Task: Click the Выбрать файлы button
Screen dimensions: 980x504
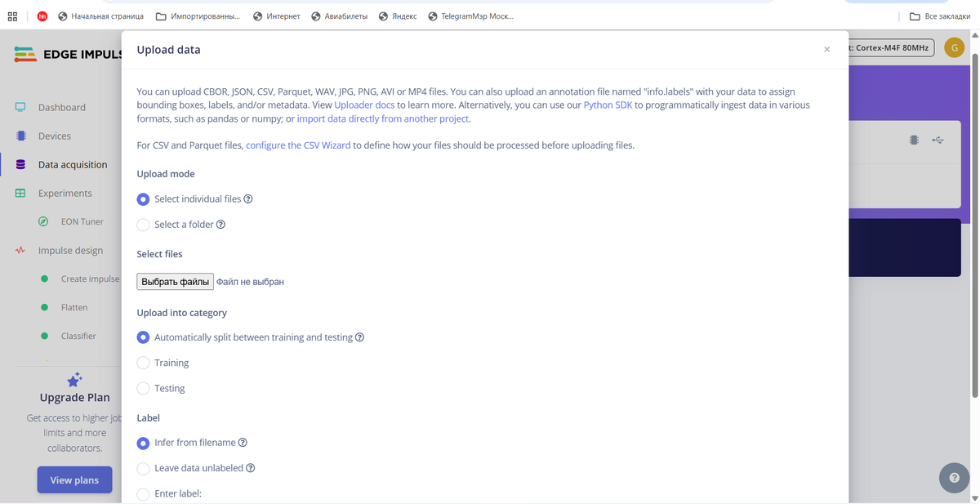Action: pyautogui.click(x=175, y=281)
